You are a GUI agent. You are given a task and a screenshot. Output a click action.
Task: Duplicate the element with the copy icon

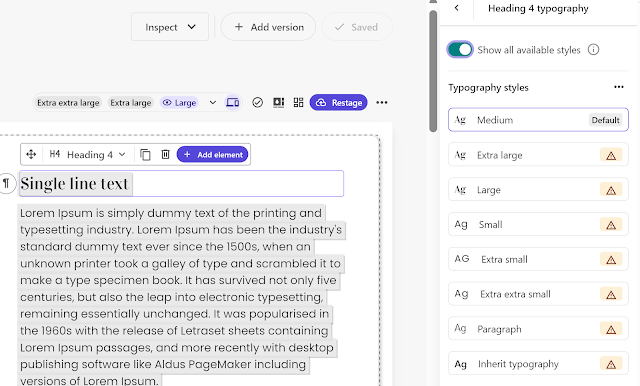(x=145, y=154)
